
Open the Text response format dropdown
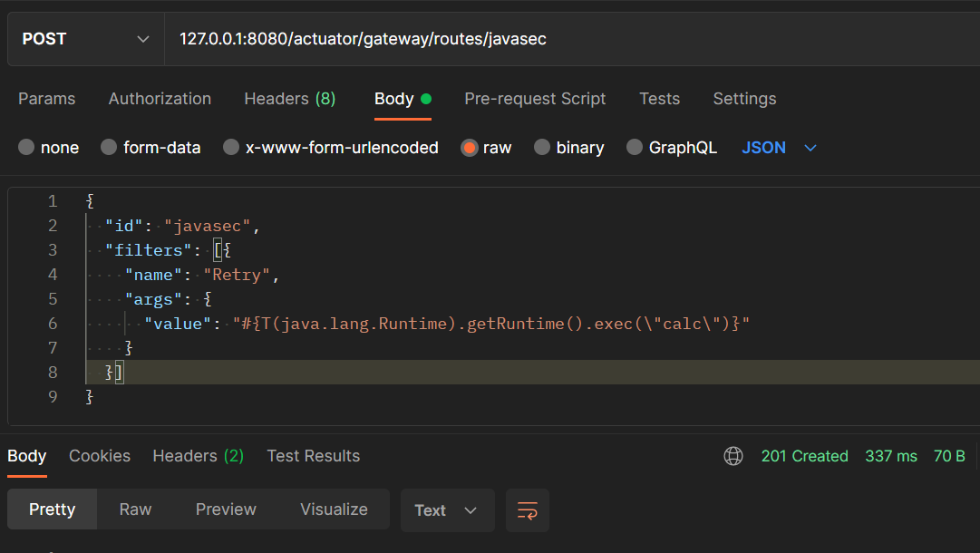446,510
